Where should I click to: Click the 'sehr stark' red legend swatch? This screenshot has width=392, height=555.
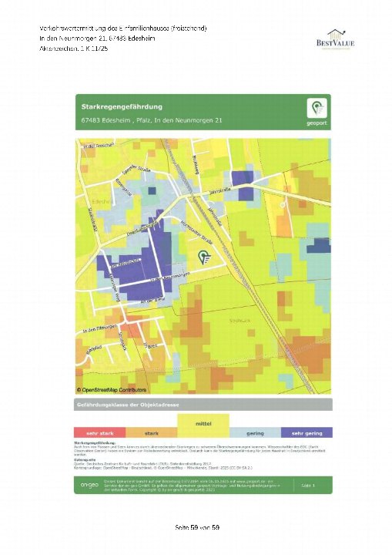pos(100,433)
